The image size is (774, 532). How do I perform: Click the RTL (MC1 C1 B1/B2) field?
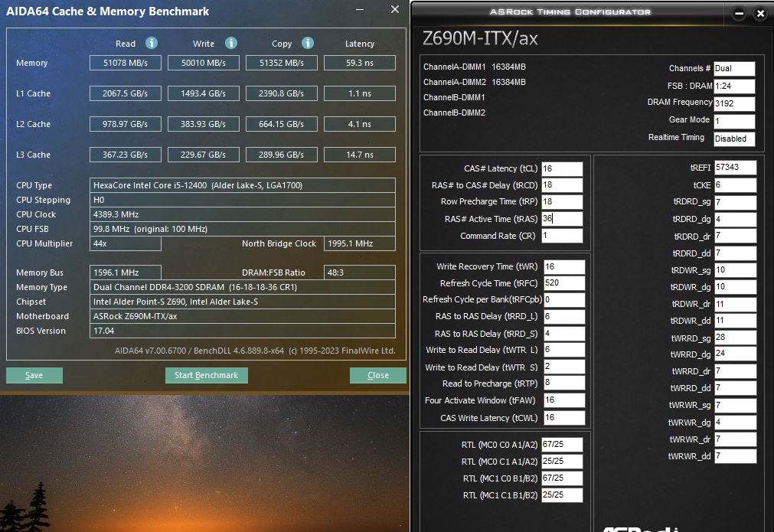tap(562, 495)
